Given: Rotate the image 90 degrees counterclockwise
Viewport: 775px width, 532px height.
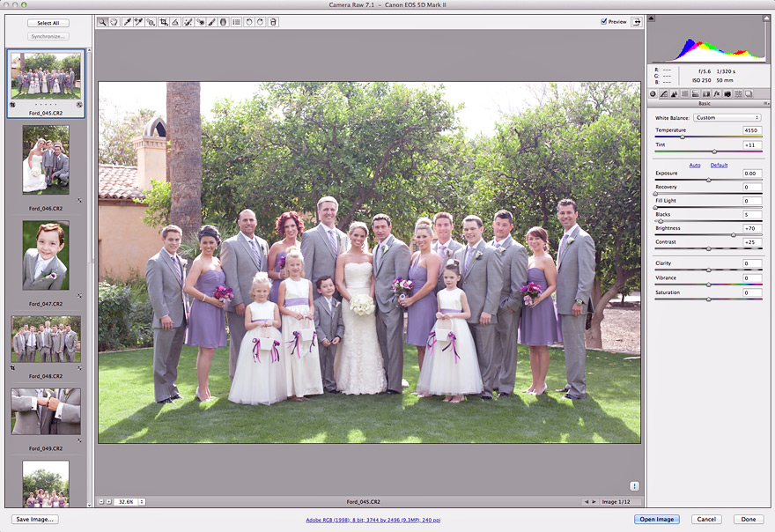Looking at the screenshot, I should 247,22.
